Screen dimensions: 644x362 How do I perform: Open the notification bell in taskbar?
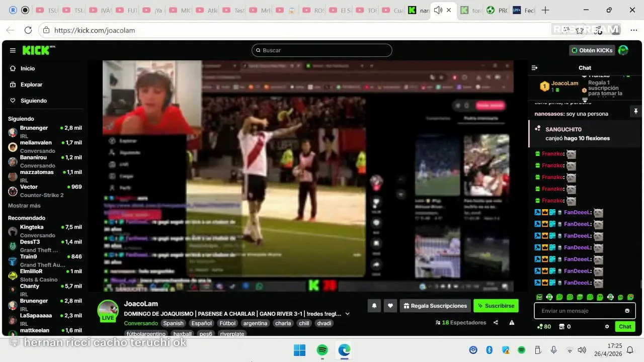(x=630, y=350)
